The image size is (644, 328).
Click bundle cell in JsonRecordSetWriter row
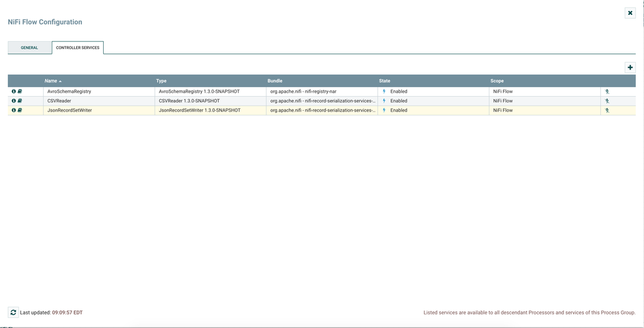(322, 110)
